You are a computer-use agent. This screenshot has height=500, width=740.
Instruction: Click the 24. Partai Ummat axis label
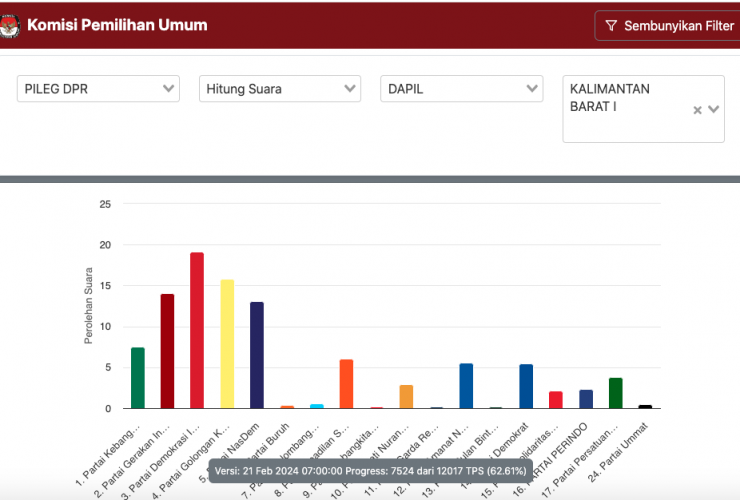tap(632, 440)
